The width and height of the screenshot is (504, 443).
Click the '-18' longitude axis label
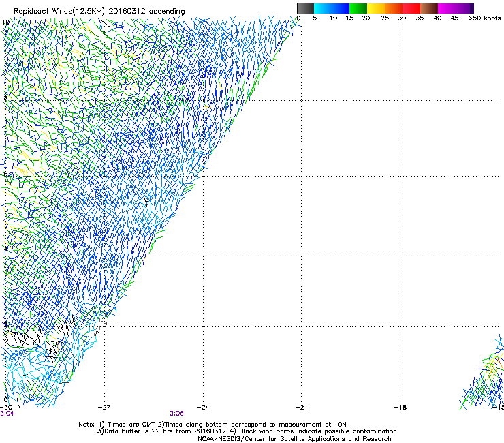(x=400, y=408)
